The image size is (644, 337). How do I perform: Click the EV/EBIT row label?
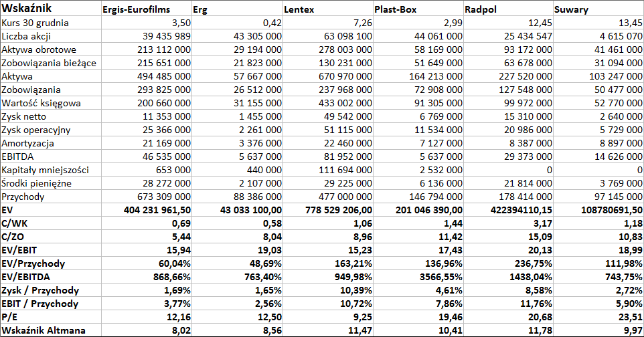[50, 250]
